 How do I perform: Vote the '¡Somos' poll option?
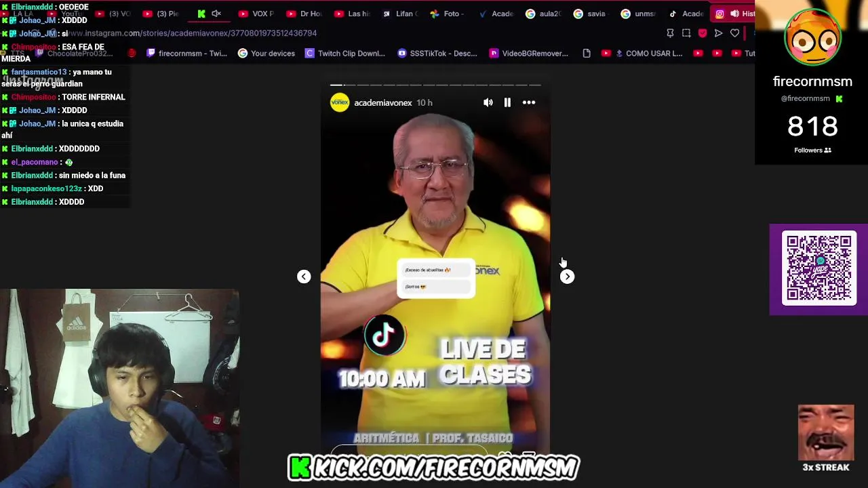pos(435,287)
